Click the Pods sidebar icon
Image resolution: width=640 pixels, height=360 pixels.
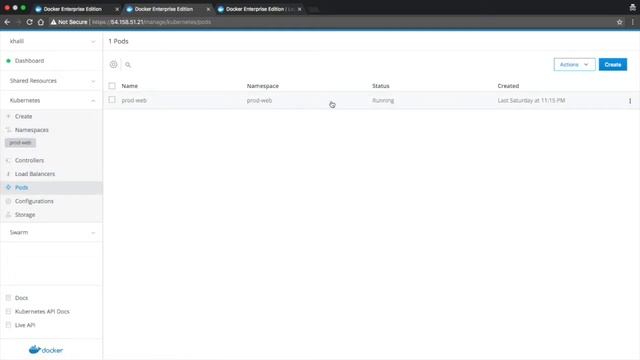[8, 187]
